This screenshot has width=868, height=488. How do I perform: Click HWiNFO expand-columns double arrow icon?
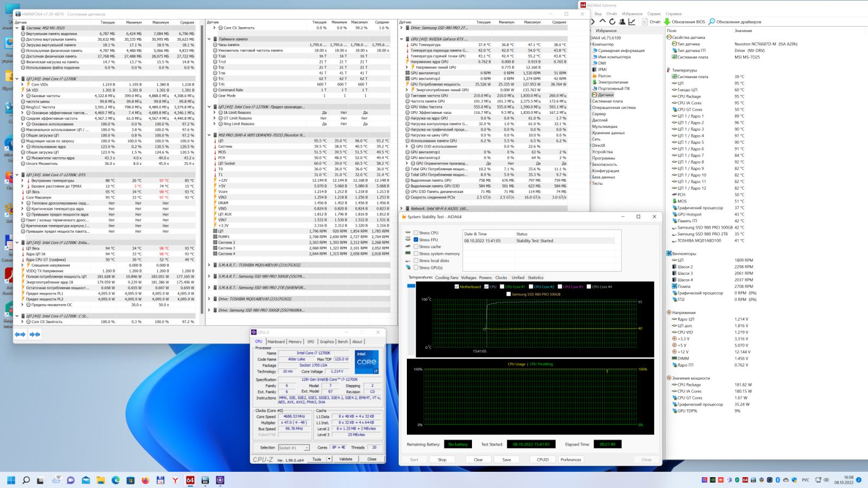(x=20, y=335)
